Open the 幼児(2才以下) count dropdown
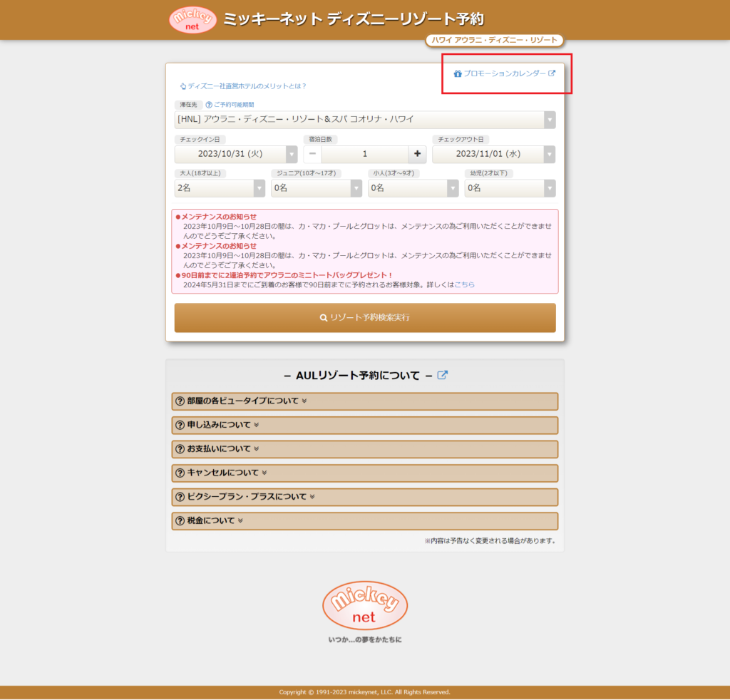Screen dimensions: 730x700 coord(510,188)
